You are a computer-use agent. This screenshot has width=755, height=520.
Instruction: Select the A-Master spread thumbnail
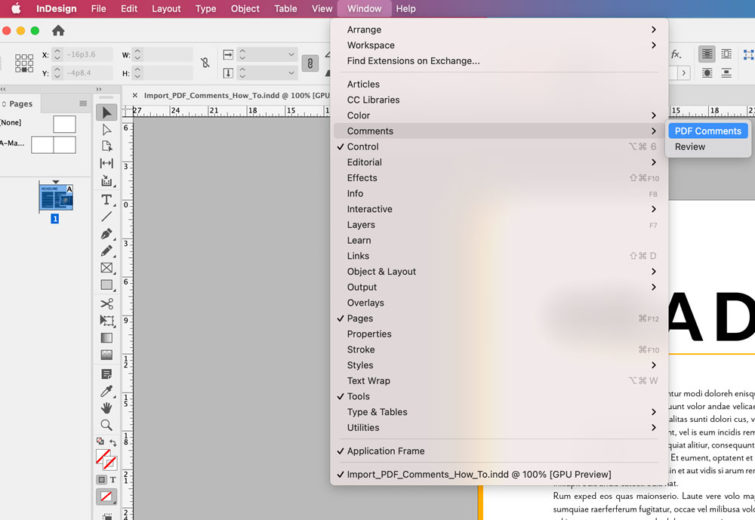[53, 144]
